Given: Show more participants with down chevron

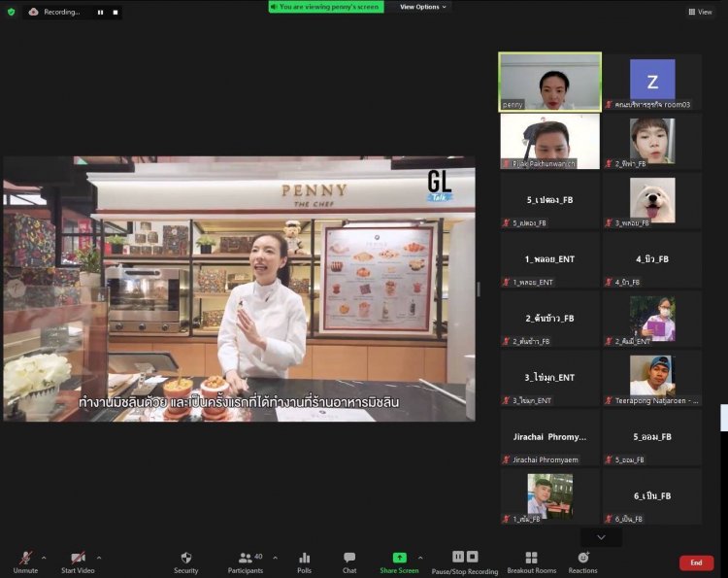Looking at the screenshot, I should tap(601, 537).
